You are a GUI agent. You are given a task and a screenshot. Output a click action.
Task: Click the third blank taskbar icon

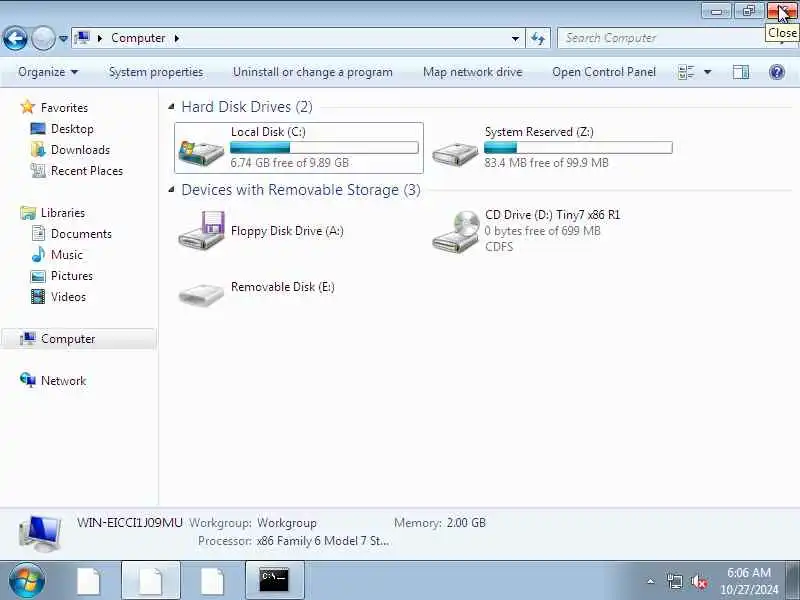(x=212, y=581)
